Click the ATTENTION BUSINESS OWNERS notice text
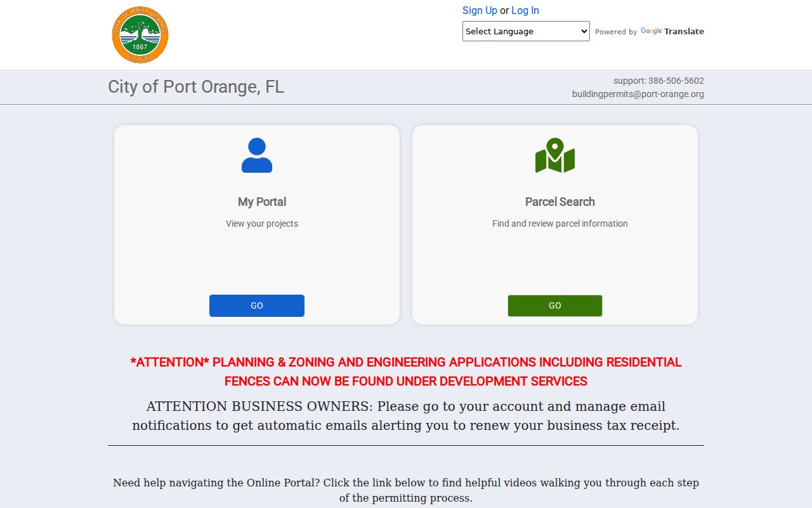The height and width of the screenshot is (508, 812). 406,416
